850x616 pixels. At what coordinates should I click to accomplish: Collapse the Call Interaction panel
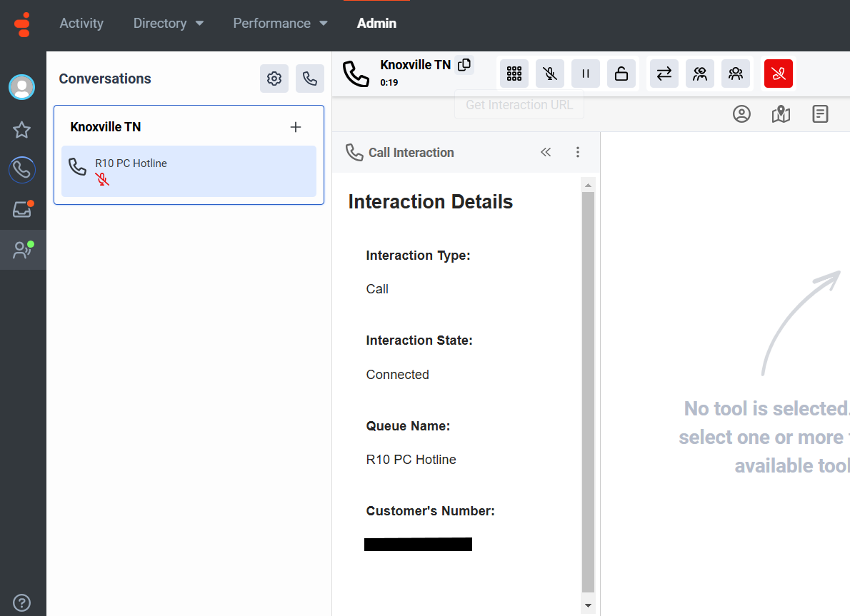pos(546,152)
